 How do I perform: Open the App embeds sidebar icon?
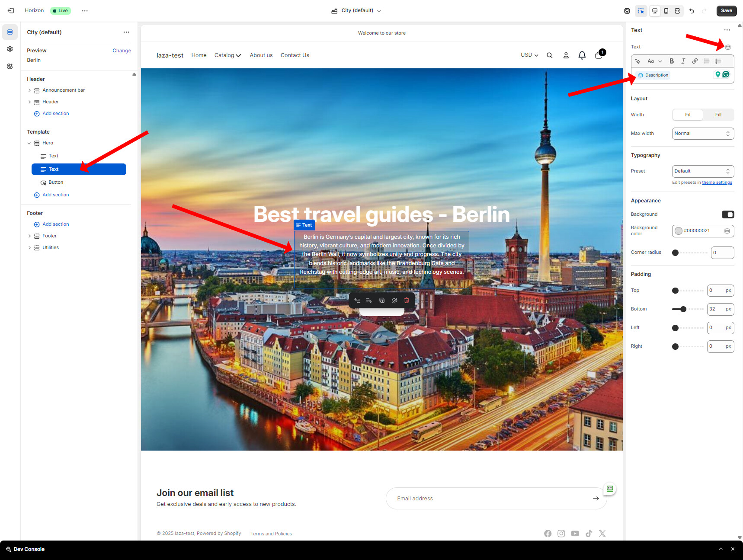click(x=10, y=66)
